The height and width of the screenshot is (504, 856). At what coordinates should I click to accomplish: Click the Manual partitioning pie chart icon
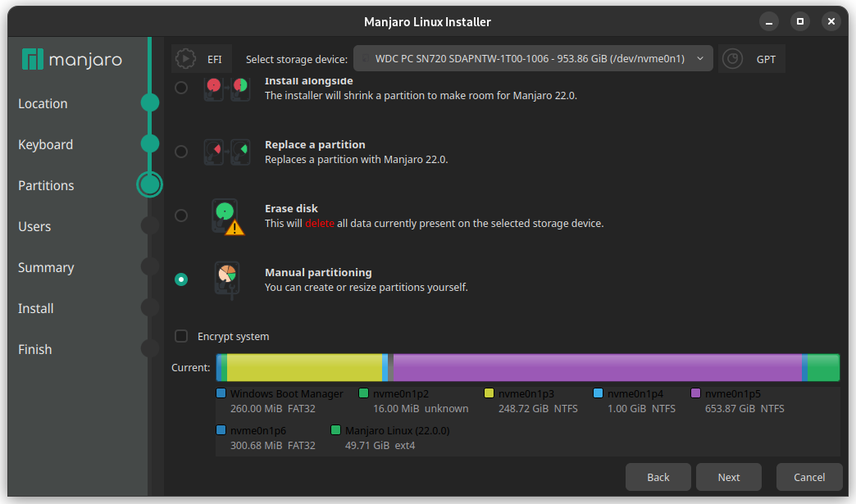[x=227, y=280]
